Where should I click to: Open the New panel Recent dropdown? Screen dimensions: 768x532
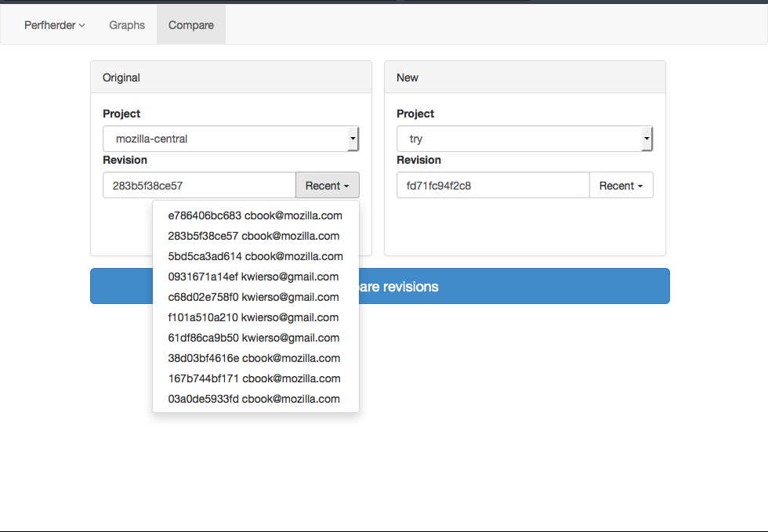click(621, 186)
